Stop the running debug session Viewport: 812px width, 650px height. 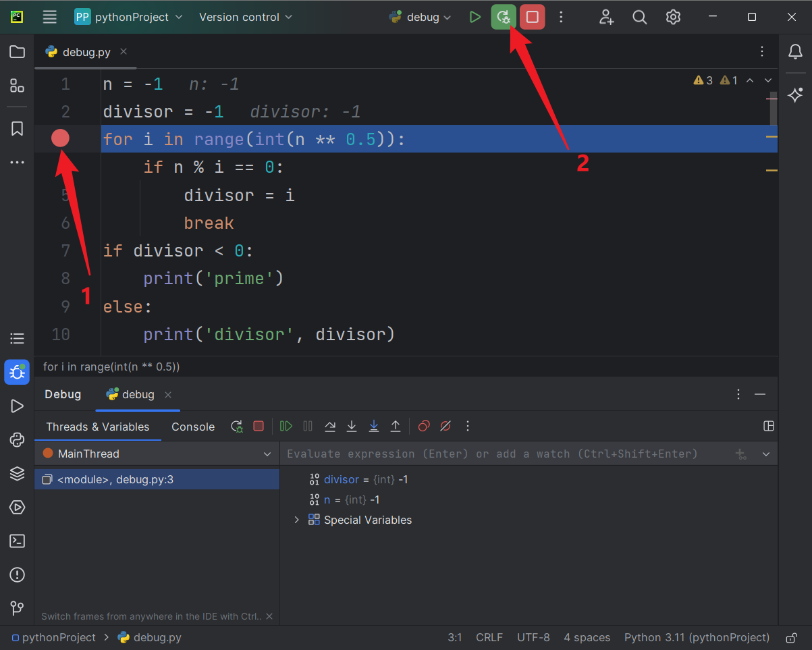532,18
